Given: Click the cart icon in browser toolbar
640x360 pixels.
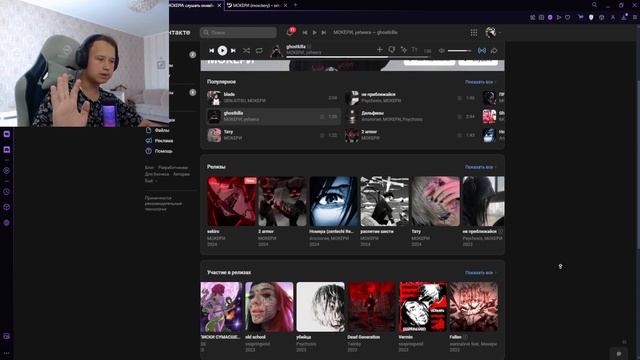Looking at the screenshot, I should pyautogui.click(x=580, y=17).
